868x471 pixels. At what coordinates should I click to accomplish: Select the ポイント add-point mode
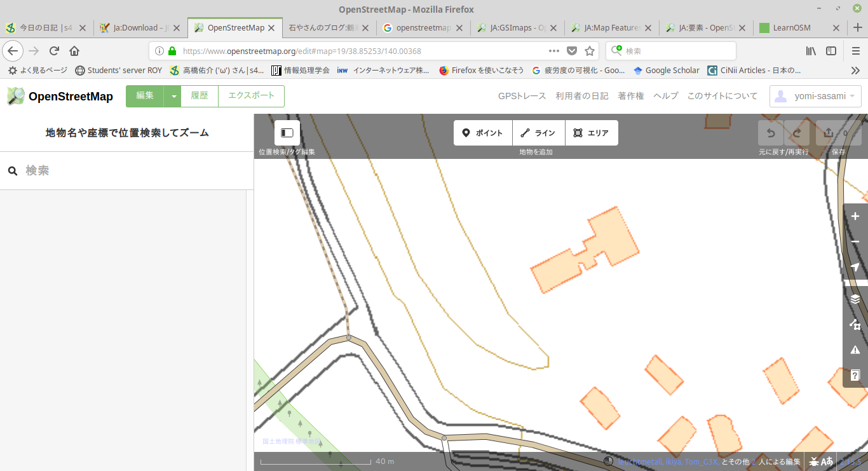pos(482,133)
